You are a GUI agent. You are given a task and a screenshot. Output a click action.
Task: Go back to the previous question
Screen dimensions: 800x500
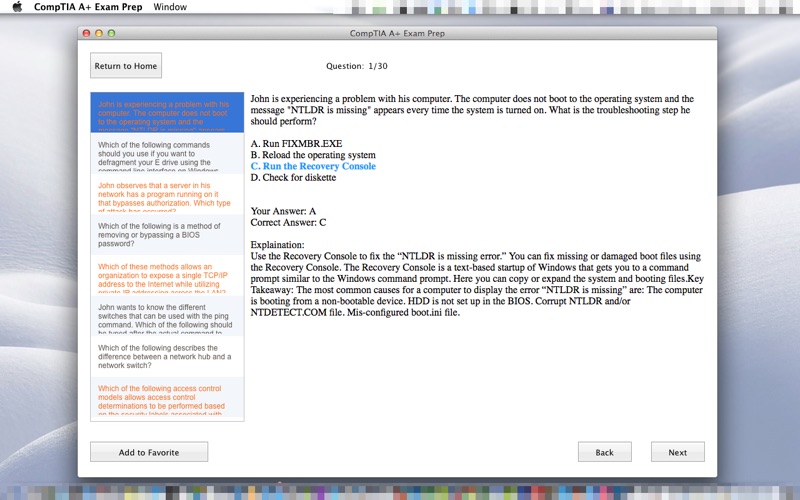point(605,452)
